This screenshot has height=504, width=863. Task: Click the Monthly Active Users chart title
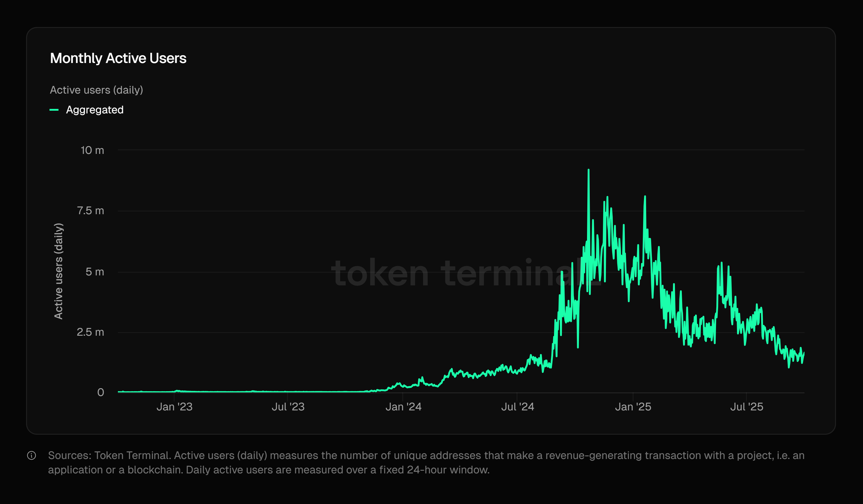pos(118,58)
